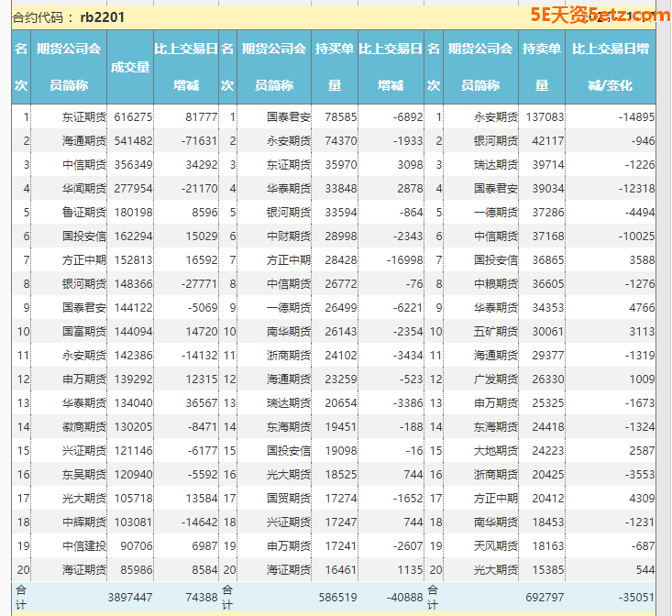Click volume value 356349 for 中信期货
Image resolution: width=672 pixels, height=616 pixels.
[133, 165]
